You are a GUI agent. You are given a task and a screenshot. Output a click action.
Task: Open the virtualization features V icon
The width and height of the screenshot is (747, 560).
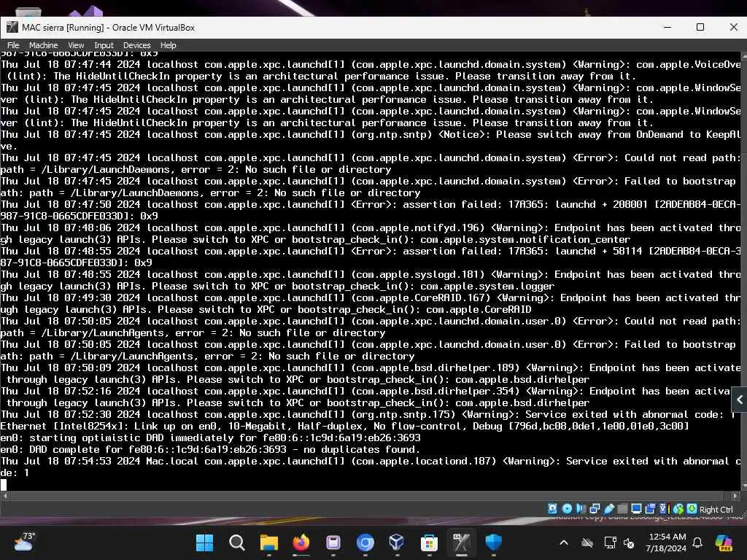(x=663, y=508)
